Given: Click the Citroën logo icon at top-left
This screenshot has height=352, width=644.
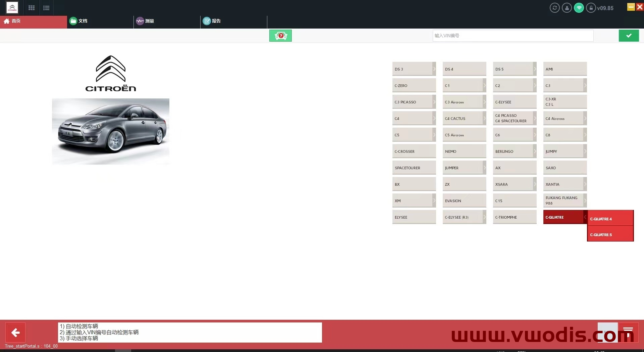Looking at the screenshot, I should click(x=12, y=7).
